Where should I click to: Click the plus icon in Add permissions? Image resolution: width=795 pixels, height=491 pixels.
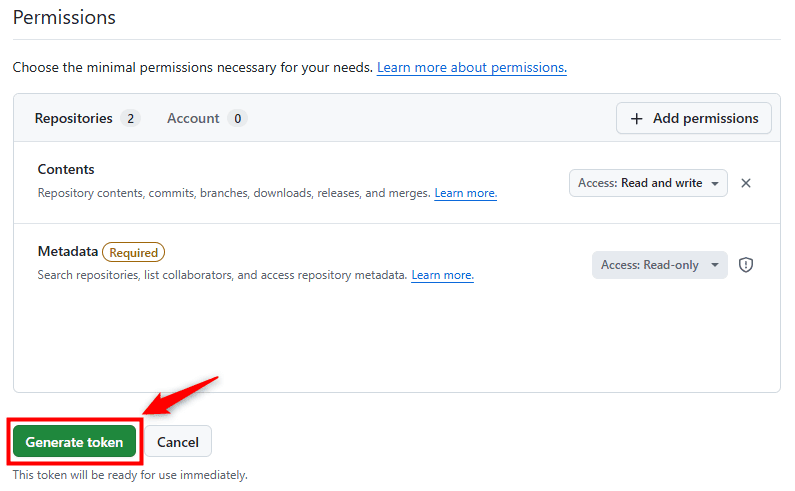coord(636,119)
